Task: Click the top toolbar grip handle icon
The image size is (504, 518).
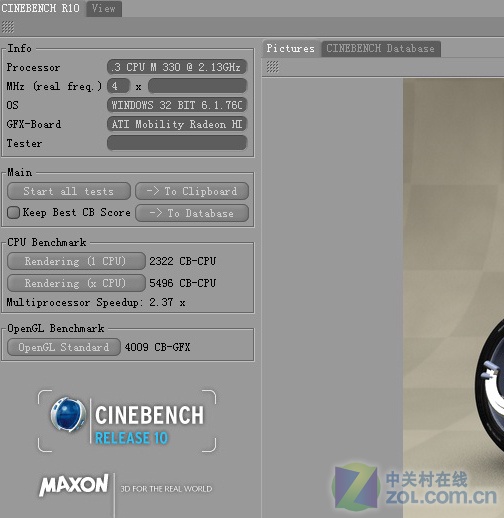Action: [8, 27]
